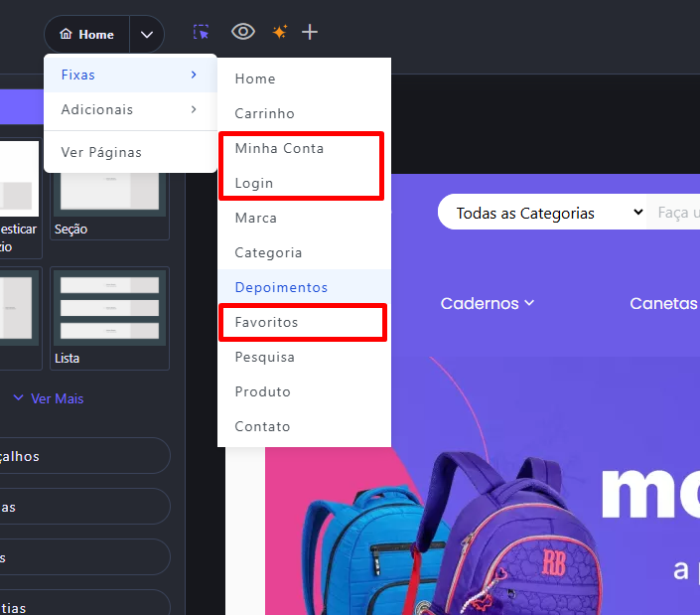
Task: Select the Lista layout thumbnail
Action: [110, 316]
